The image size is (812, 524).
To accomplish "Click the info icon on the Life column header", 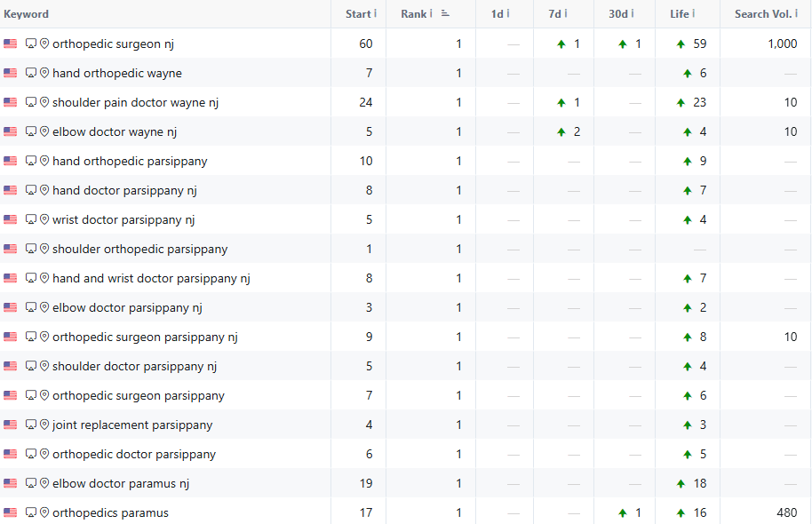I will pos(693,14).
